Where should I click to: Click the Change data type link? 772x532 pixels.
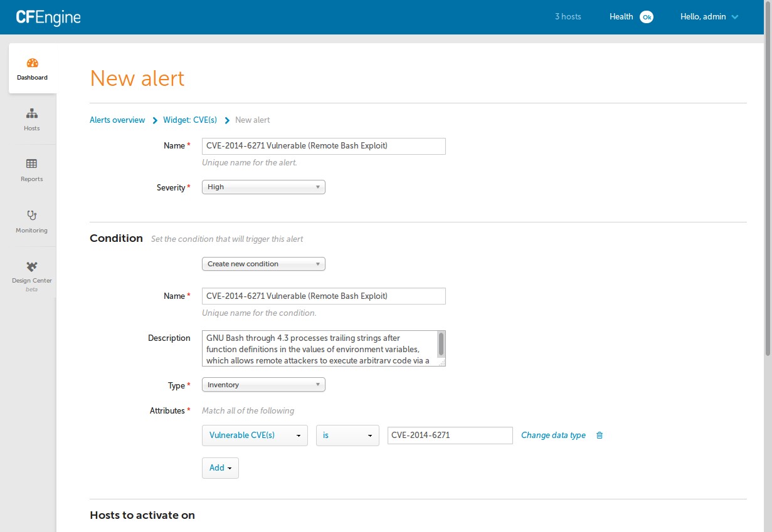coord(553,435)
